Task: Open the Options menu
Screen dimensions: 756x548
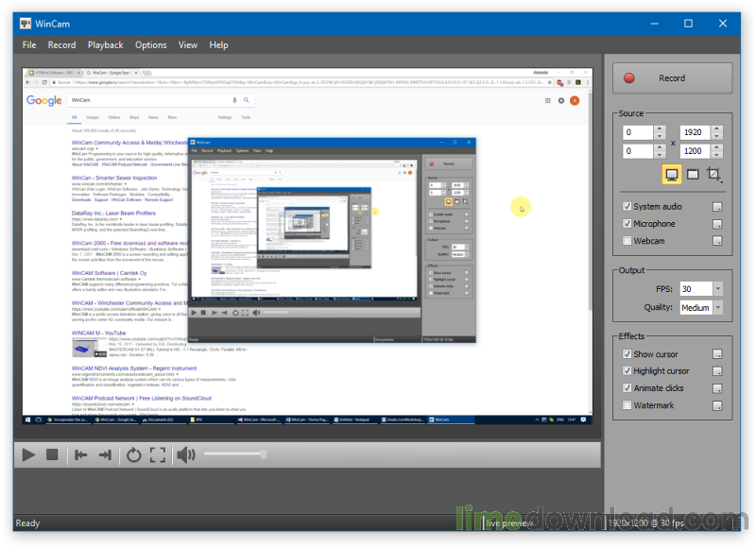Action: click(150, 44)
